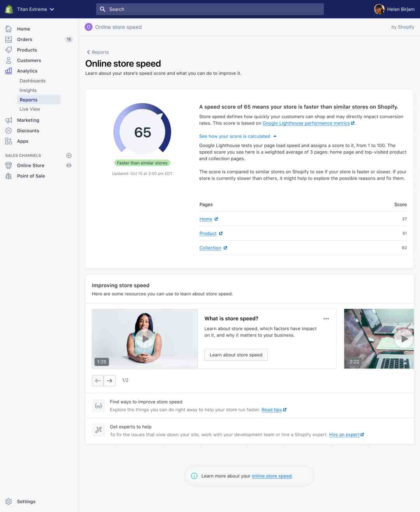Screen dimensions: 420x512
Task: Open Live View under Analytics
Action: pyautogui.click(x=30, y=109)
